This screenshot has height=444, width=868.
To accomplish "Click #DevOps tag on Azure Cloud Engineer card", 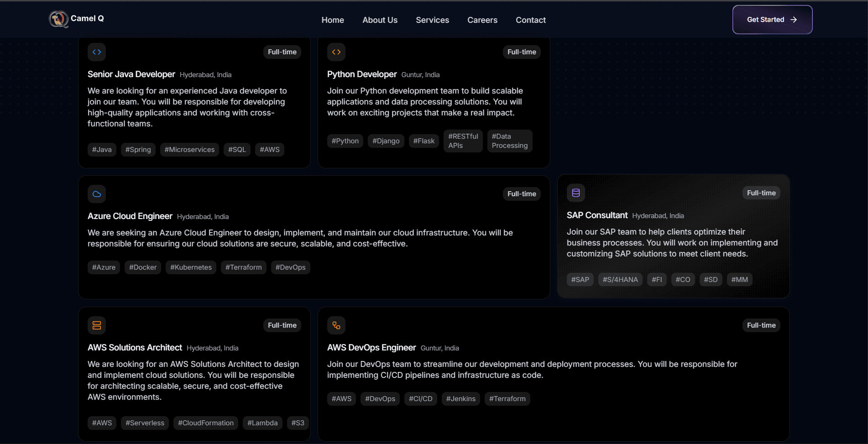I will 291,267.
